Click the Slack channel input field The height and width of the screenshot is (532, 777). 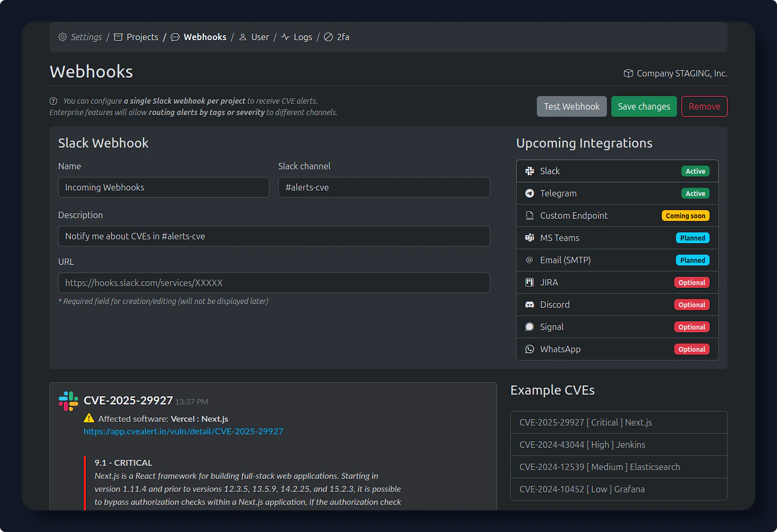pyautogui.click(x=384, y=187)
